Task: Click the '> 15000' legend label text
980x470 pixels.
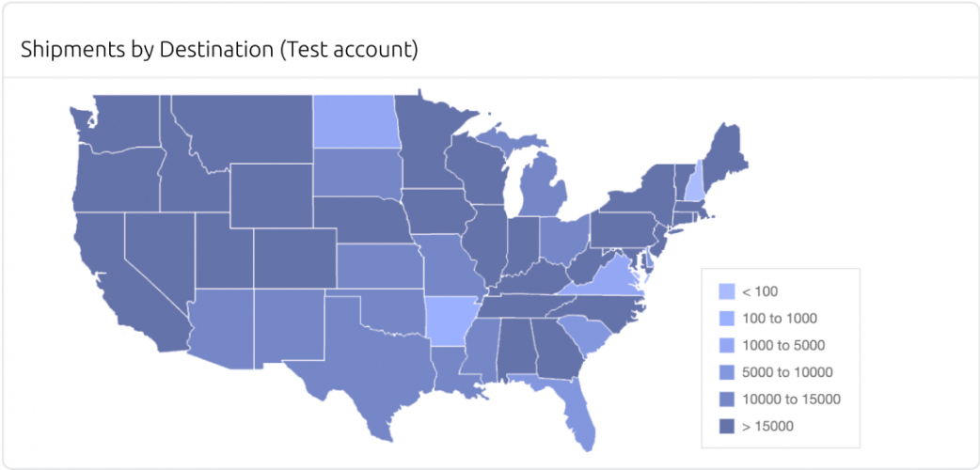Action: [x=768, y=427]
